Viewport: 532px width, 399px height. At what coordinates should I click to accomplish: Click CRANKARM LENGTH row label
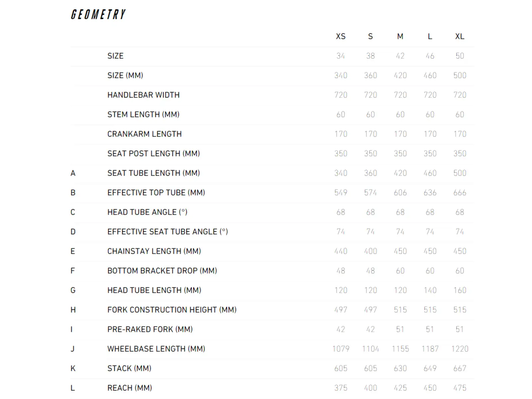(x=144, y=134)
